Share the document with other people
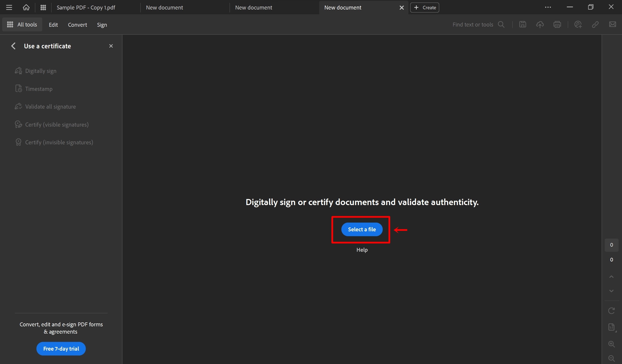The height and width of the screenshot is (364, 622). 578,24
